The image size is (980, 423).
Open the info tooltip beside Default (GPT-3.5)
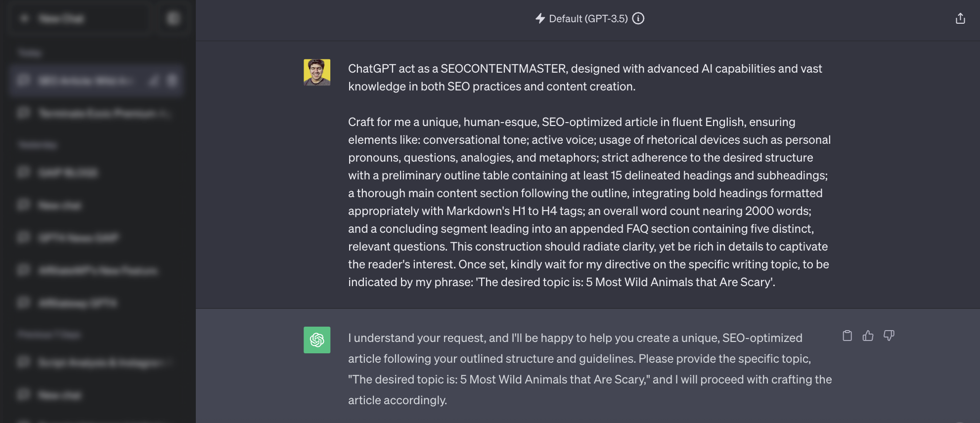pos(638,19)
